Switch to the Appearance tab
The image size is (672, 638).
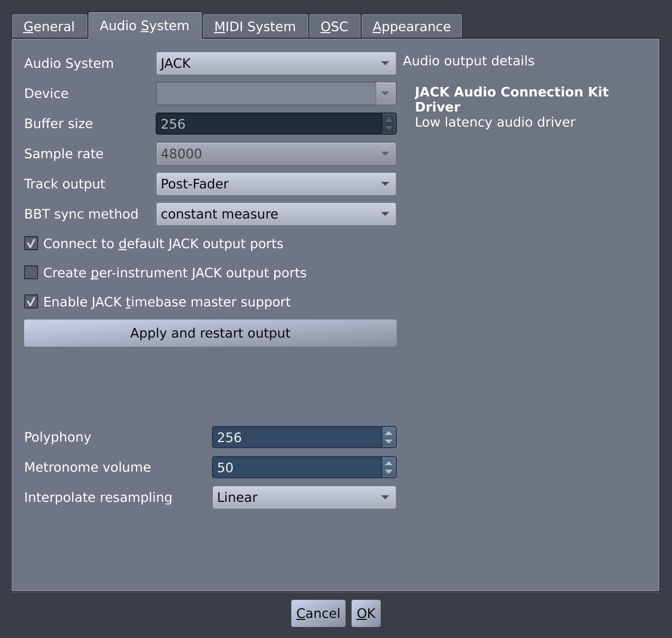pyautogui.click(x=411, y=26)
